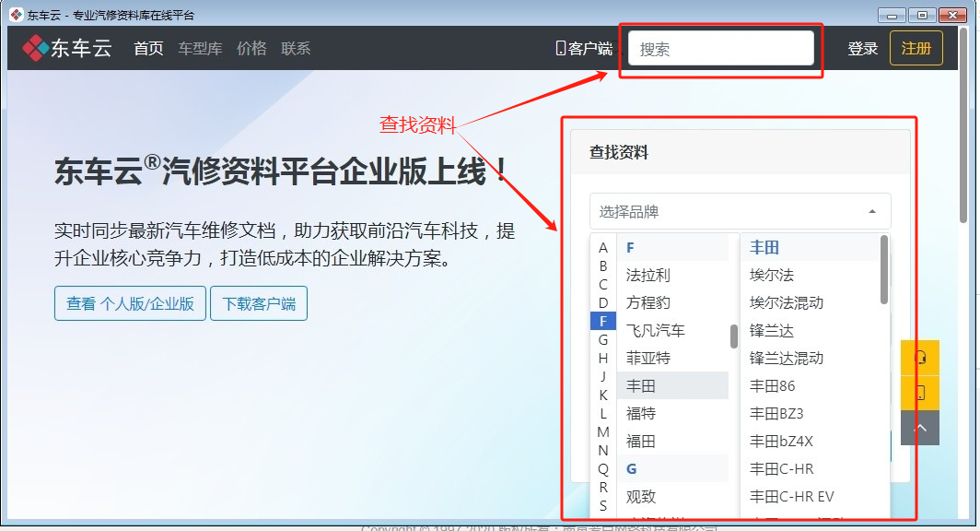The image size is (980, 531).
Task: Select brand 方程豹
Action: pyautogui.click(x=672, y=302)
